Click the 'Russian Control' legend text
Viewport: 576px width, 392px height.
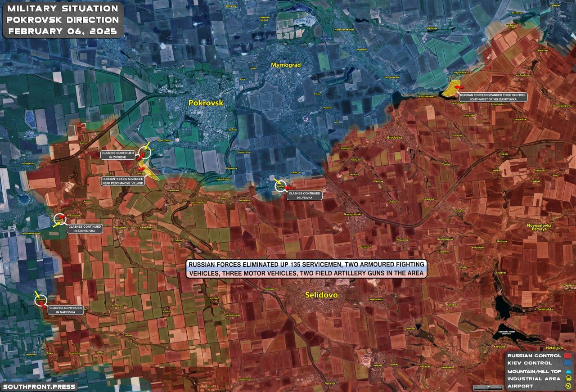click(534, 356)
